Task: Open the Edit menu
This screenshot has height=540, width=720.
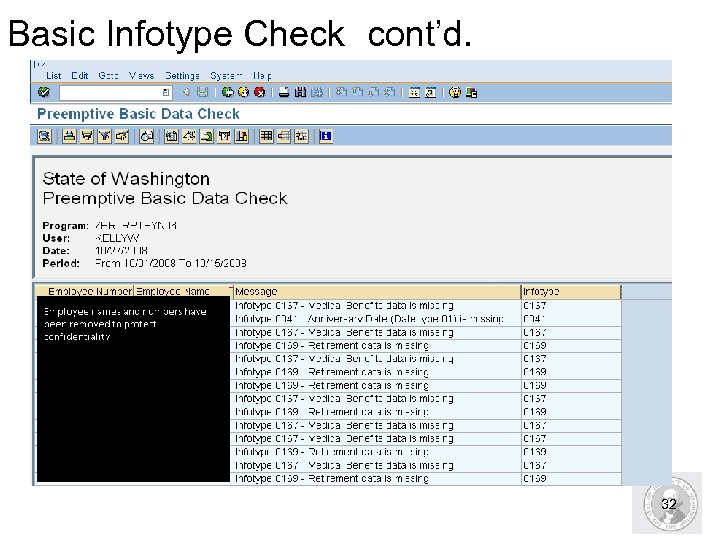Action: tap(80, 76)
